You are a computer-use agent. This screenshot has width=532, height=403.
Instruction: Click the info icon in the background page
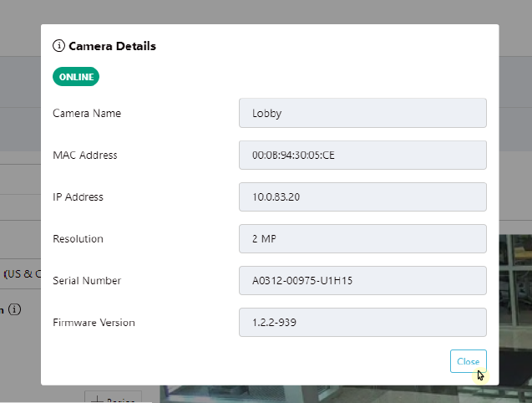pyautogui.click(x=14, y=309)
